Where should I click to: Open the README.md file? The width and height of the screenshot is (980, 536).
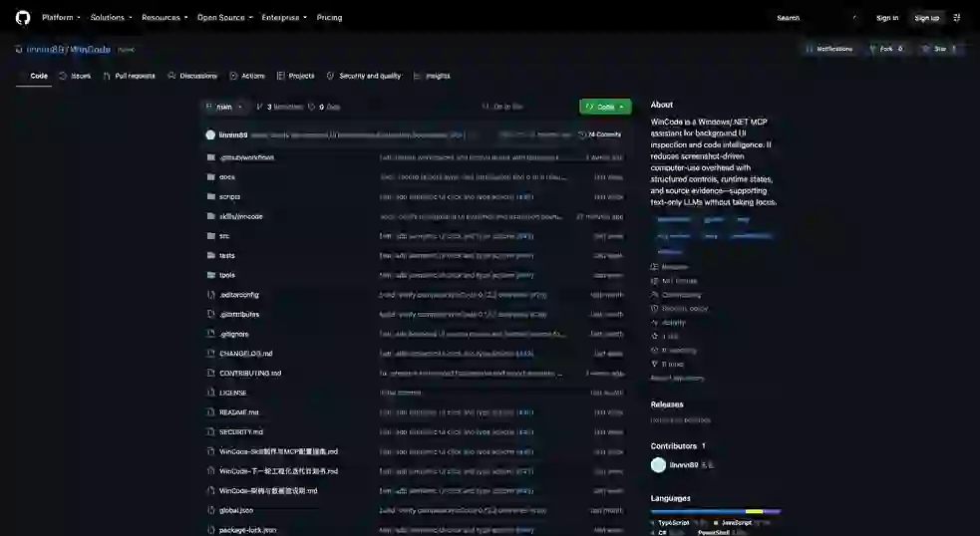pos(238,412)
